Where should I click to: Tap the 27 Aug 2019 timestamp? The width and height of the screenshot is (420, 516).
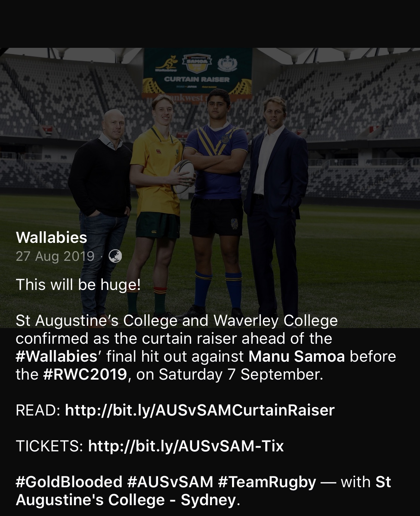point(55,256)
